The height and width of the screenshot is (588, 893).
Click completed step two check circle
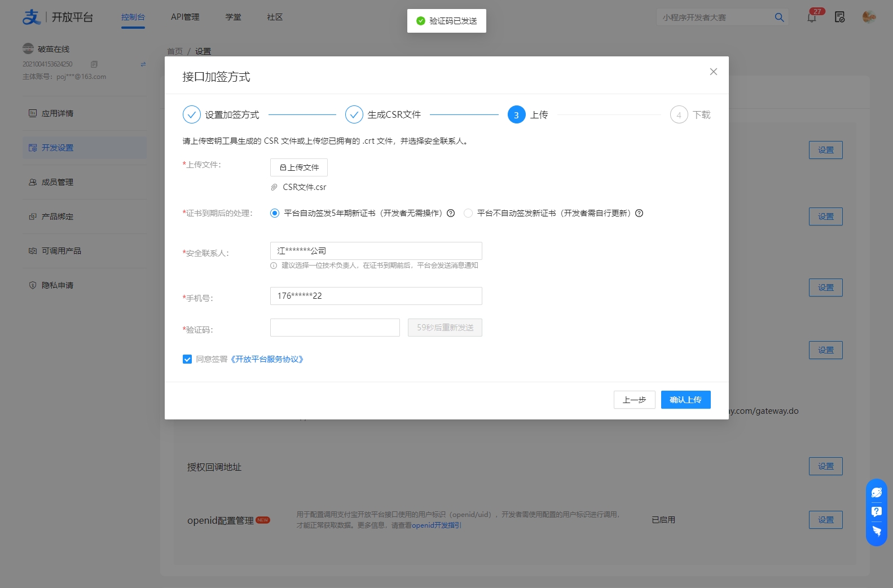coord(354,114)
